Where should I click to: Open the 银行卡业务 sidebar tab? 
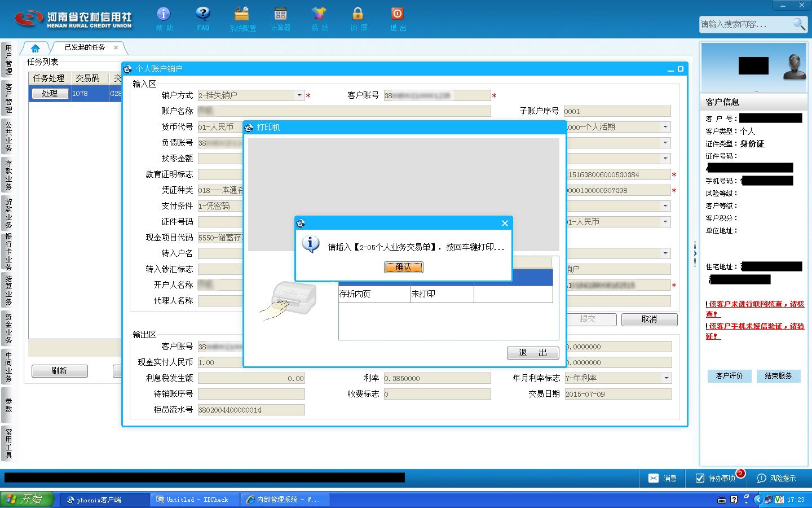click(8, 252)
